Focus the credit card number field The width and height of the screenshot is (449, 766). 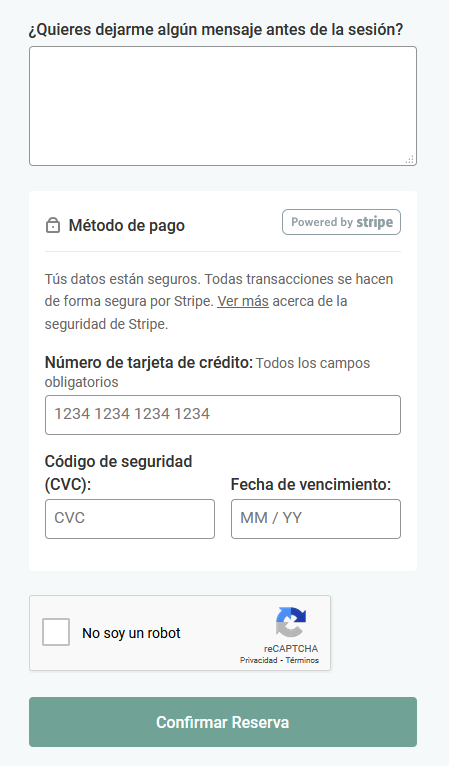(x=223, y=415)
